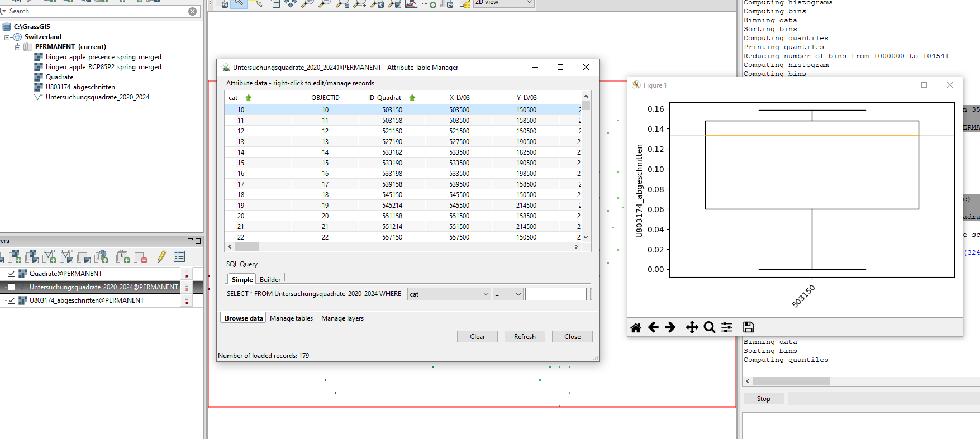Viewport: 980px width, 439px height.
Task: Click the add map elements overlay icon
Action: coord(429,3)
